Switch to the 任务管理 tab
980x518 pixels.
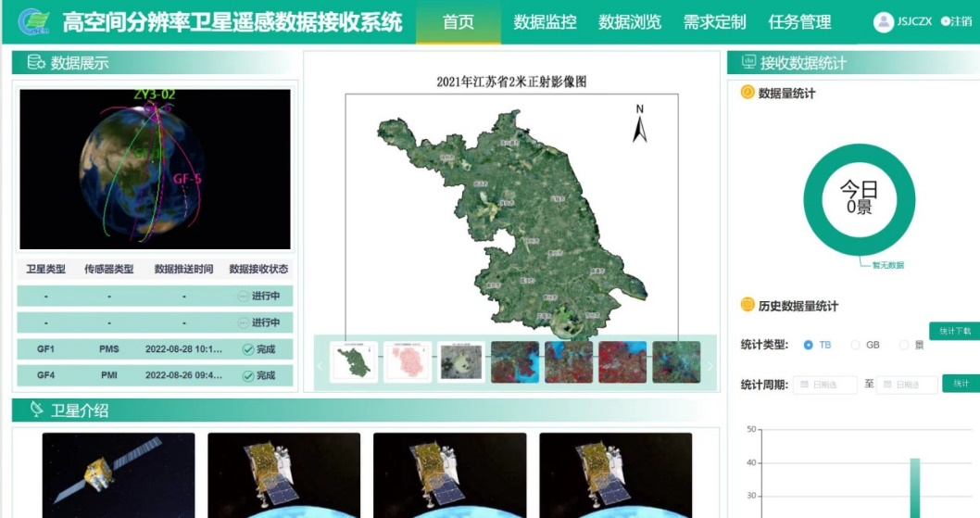point(799,22)
